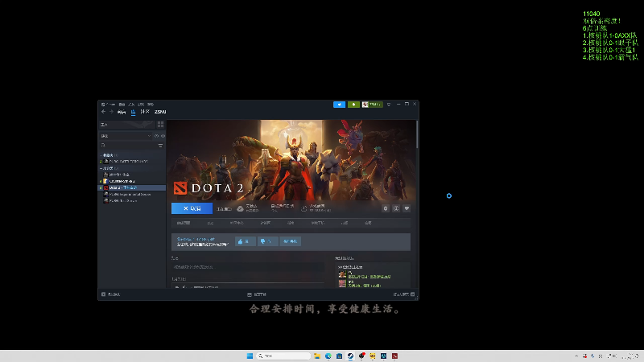644x362 pixels.
Task: Click the activity post input field
Action: (x=248, y=267)
